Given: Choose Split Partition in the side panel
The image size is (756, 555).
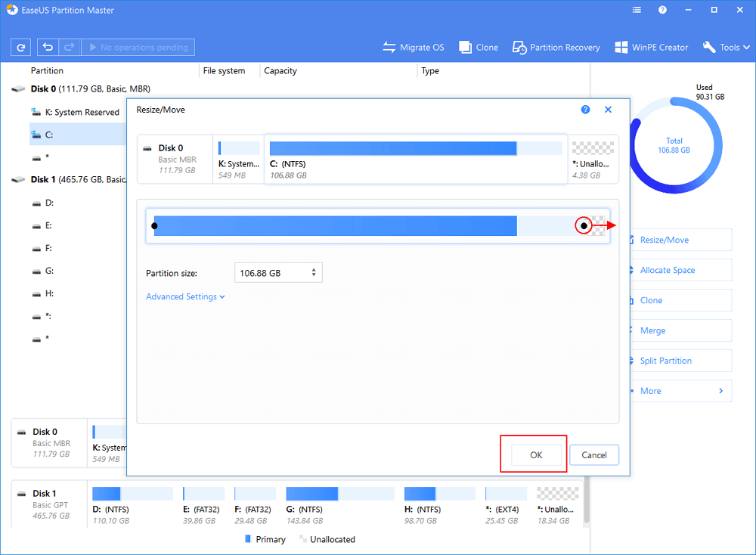Looking at the screenshot, I should (x=680, y=361).
